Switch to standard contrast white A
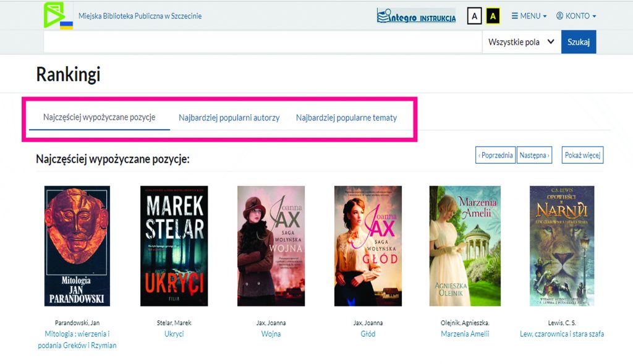The width and height of the screenshot is (633, 364). point(474,16)
